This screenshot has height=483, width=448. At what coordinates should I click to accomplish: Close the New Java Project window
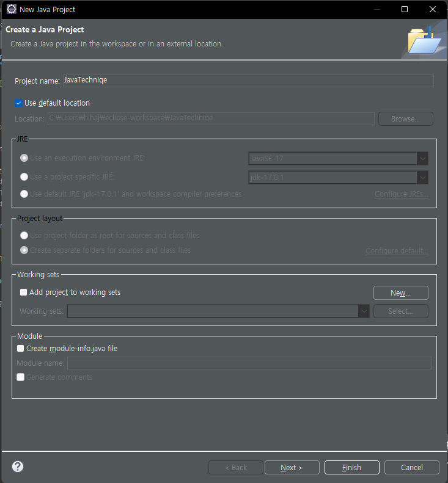coord(433,9)
